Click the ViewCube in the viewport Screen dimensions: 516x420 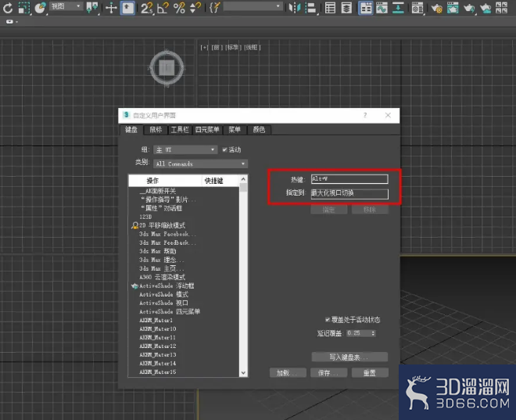tap(167, 68)
